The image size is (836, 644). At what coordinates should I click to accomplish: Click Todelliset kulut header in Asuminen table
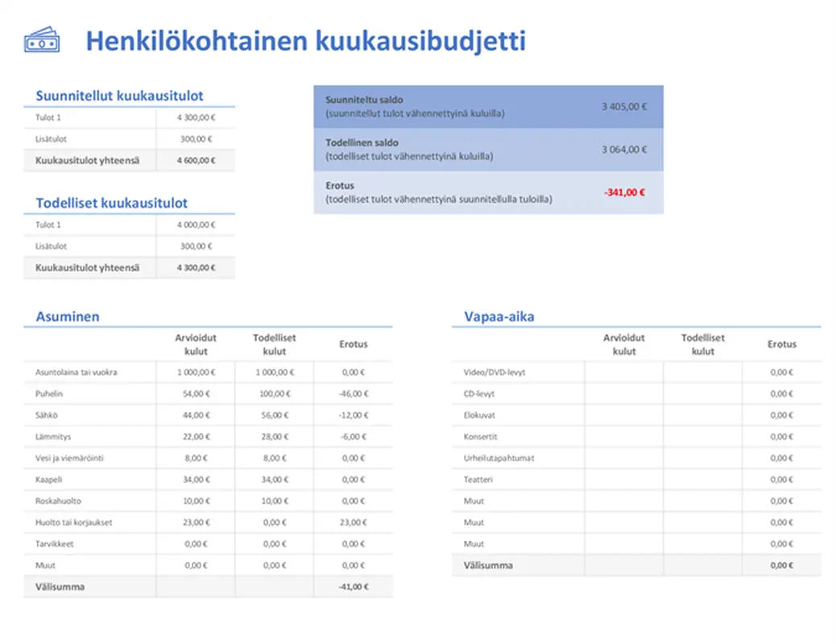[274, 344]
